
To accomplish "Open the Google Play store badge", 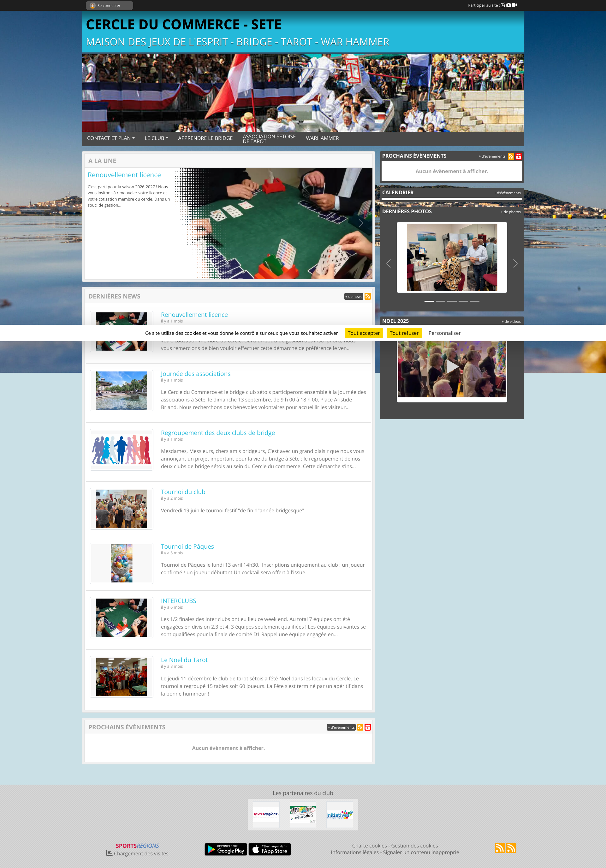I will pos(226,849).
